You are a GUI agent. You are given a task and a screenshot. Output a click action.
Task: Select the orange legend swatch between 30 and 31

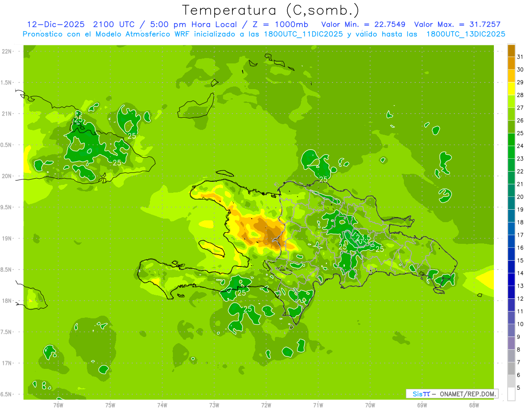(x=511, y=63)
